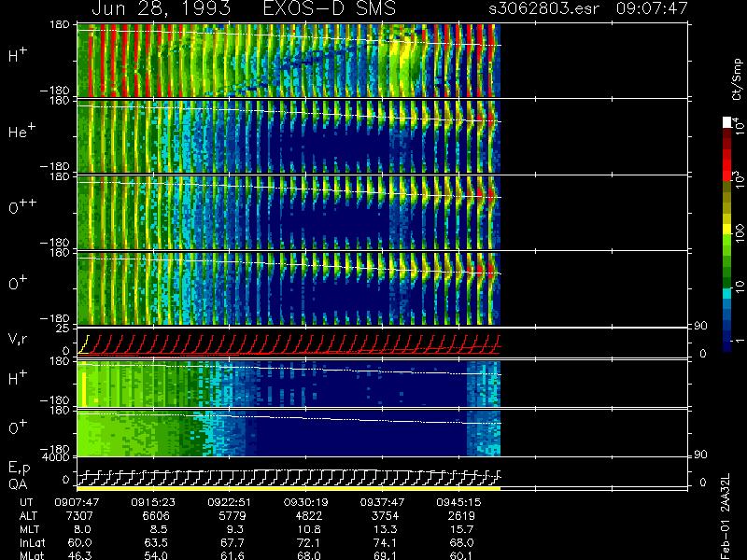Screen dimensions: 747x560
Task: Click the UT value '0937:47'
Action: pos(382,502)
